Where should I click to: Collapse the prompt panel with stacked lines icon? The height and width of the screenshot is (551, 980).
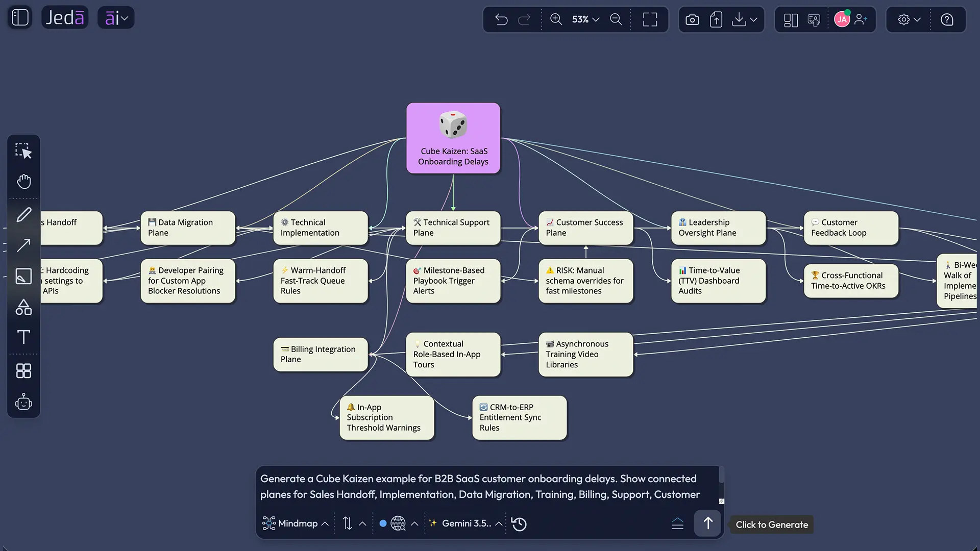point(677,523)
